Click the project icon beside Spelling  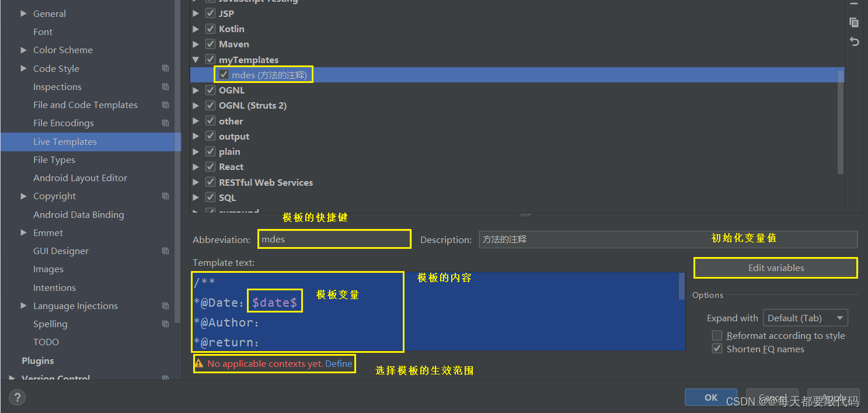(165, 324)
